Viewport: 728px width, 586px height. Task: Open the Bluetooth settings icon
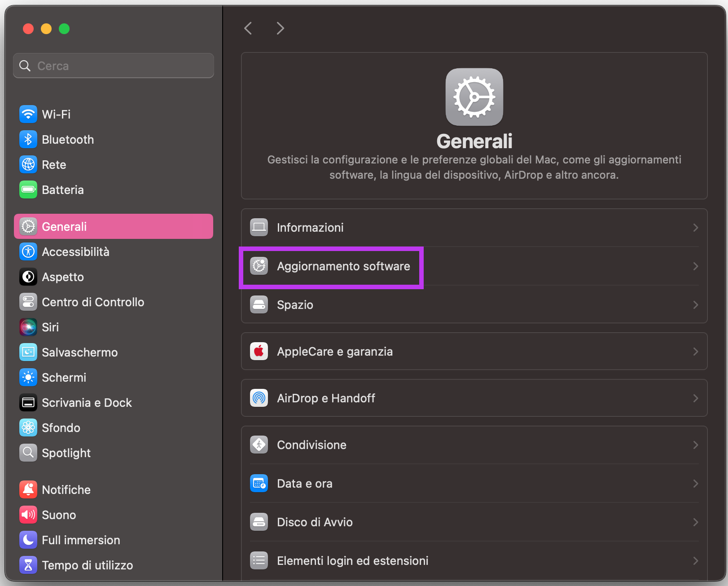pyautogui.click(x=28, y=139)
